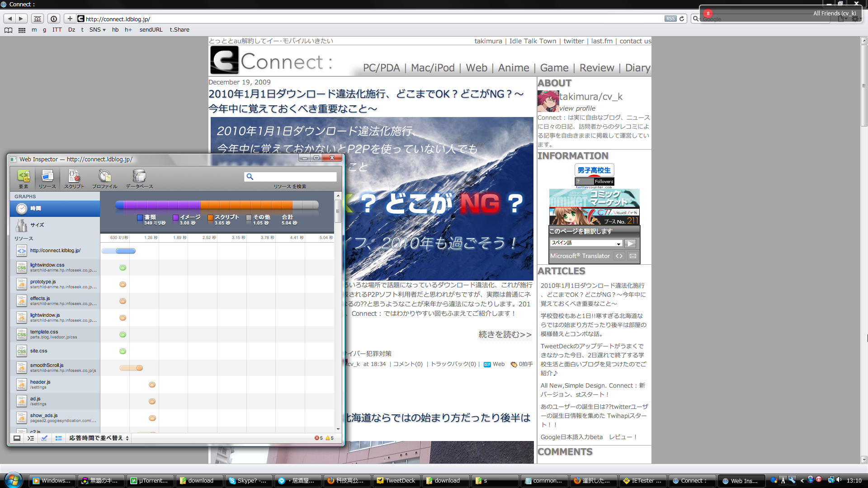Image resolution: width=868 pixels, height=488 pixels.
Task: Open the Game category
Action: coord(554,68)
